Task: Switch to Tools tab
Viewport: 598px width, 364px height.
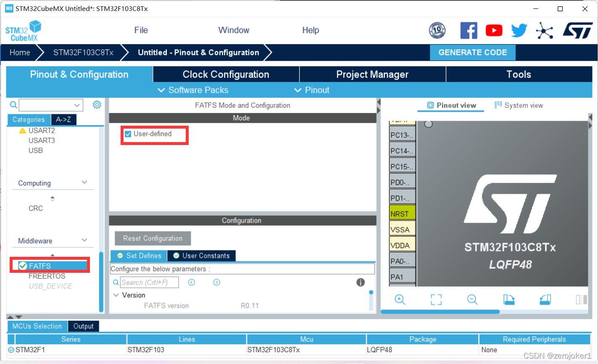Action: coord(519,74)
